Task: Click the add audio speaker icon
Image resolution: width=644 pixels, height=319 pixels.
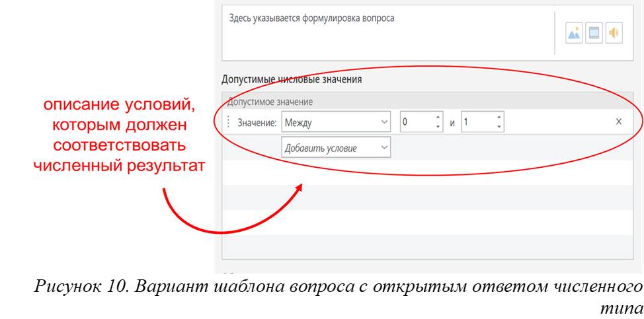Action: tap(614, 34)
